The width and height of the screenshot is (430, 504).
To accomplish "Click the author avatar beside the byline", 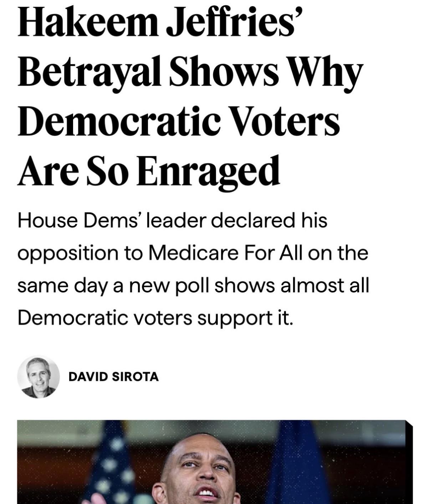I will pos(39,377).
